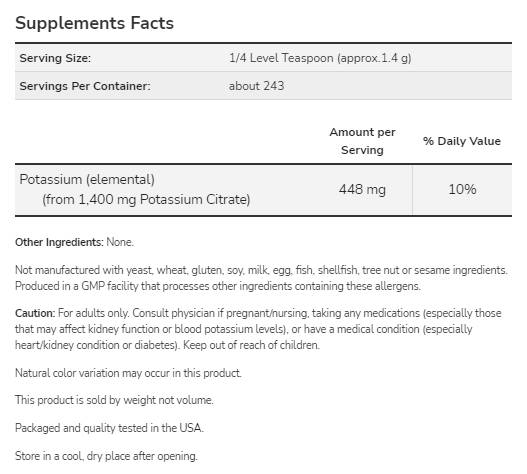Viewport: 527px width, 474px height.
Task: Click the Supplements Facts heading
Action: tap(94, 23)
